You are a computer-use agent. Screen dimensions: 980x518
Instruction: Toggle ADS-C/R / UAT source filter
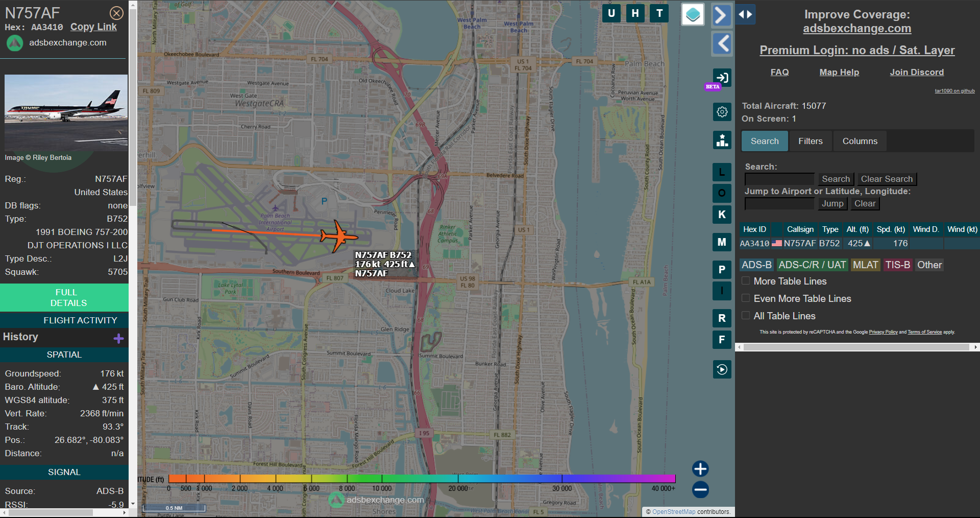click(812, 265)
